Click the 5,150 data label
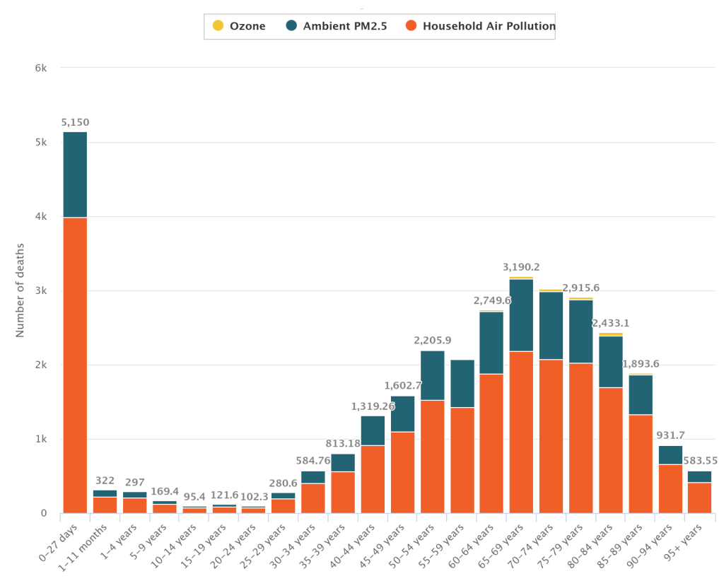This screenshot has width=724, height=588. (75, 122)
